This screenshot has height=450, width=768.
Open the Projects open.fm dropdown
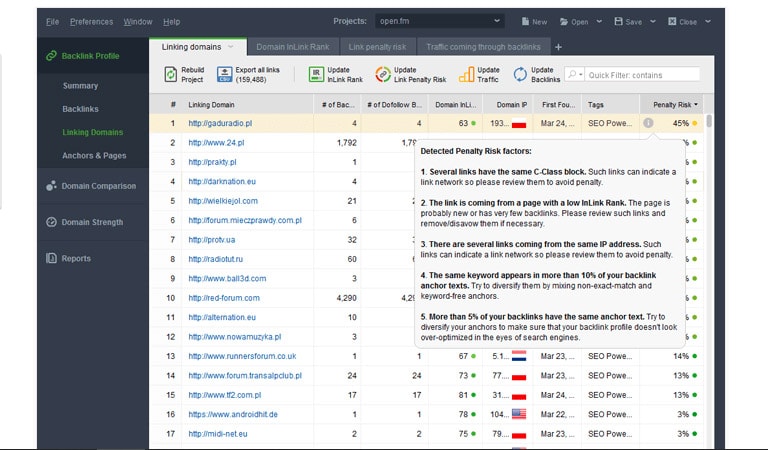pos(440,21)
